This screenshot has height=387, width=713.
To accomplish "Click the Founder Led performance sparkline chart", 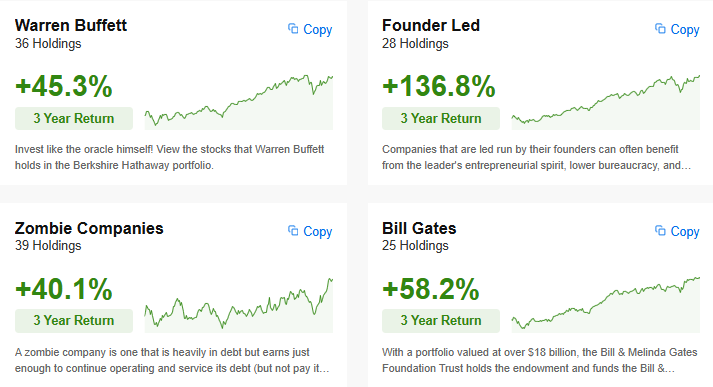I will pos(606,102).
